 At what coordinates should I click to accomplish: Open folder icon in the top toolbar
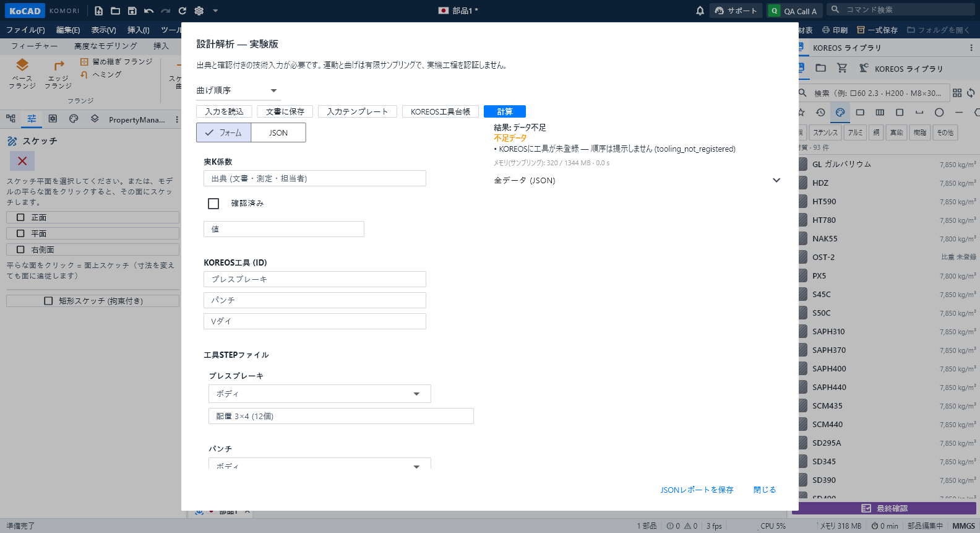point(115,11)
